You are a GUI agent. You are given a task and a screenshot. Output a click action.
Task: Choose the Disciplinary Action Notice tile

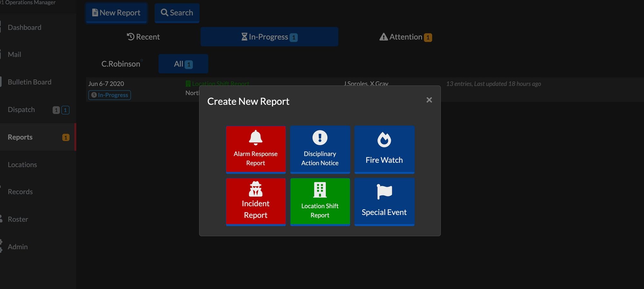(320, 149)
